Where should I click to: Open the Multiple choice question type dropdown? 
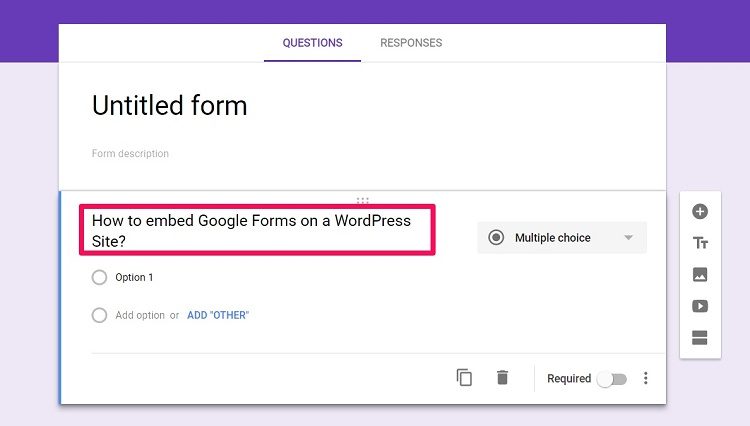point(562,238)
